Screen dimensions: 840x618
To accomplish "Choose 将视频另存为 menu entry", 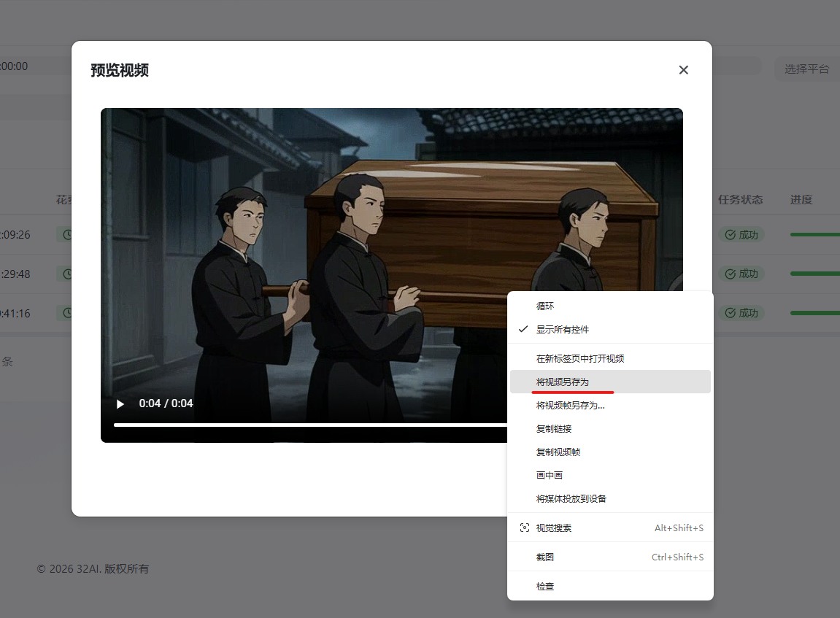I will click(x=609, y=382).
